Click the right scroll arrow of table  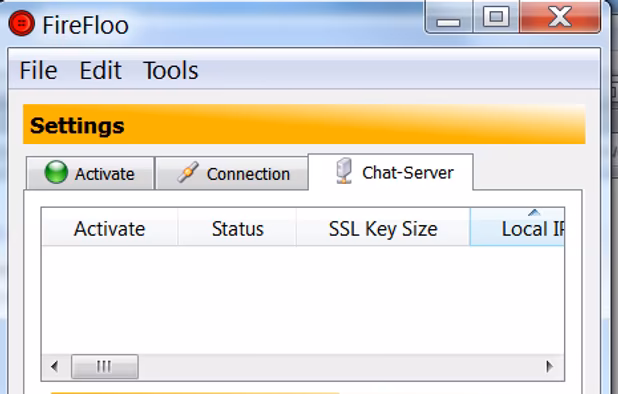(550, 367)
